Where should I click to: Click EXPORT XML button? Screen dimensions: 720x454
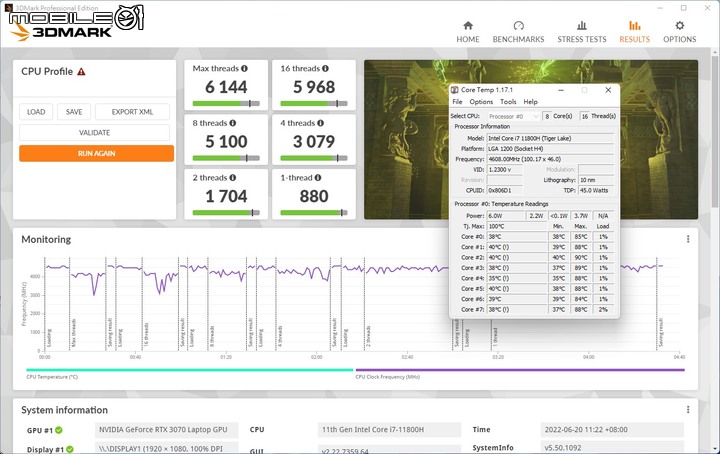132,112
